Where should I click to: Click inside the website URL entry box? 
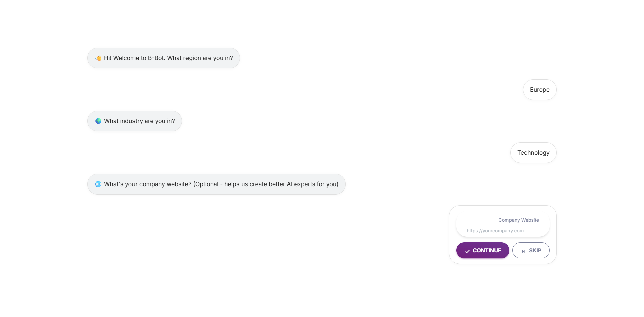502,231
